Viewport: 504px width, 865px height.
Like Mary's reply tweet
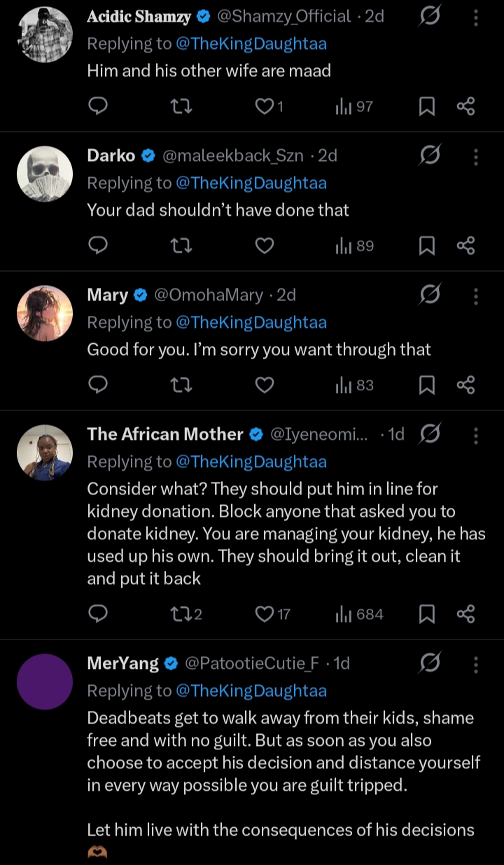point(264,385)
